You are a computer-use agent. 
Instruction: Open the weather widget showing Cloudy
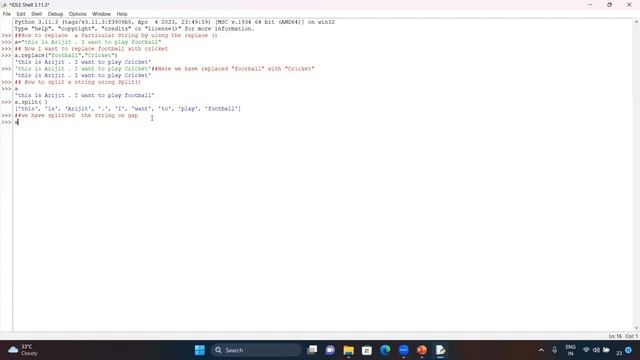23,350
